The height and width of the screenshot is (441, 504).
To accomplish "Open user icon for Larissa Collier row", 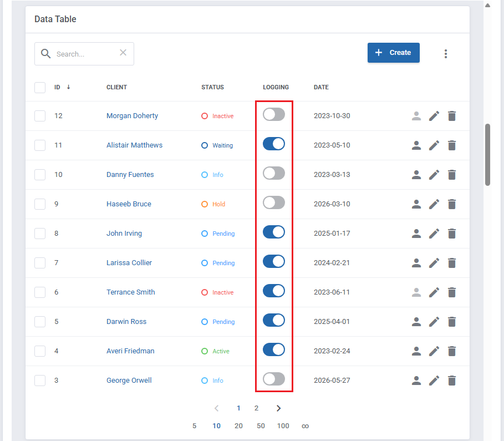I will coord(416,263).
